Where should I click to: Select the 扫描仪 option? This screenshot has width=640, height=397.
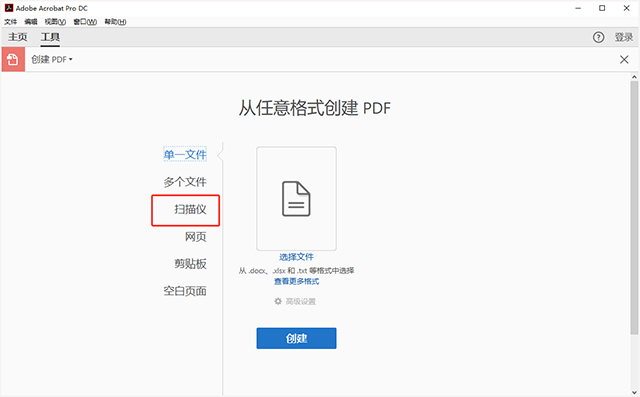pyautogui.click(x=190, y=209)
